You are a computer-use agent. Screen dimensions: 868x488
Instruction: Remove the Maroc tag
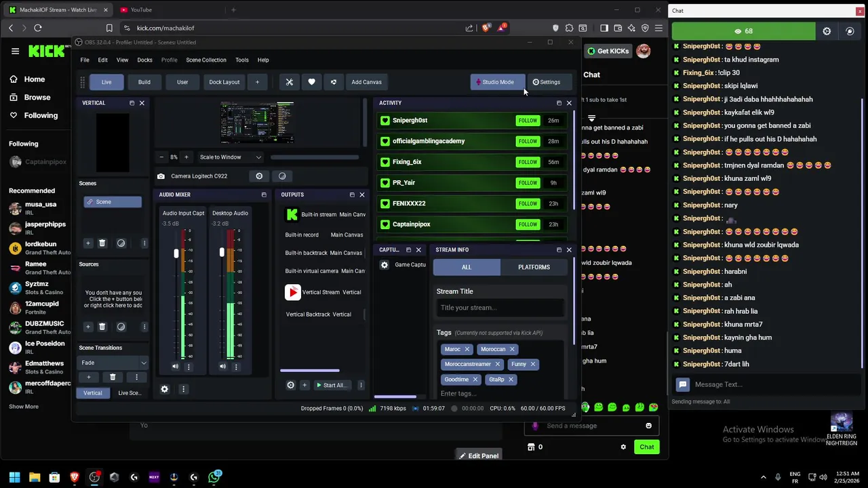(x=467, y=349)
